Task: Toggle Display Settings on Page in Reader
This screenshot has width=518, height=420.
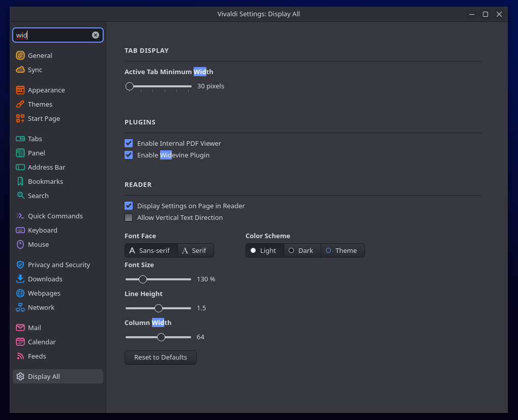Action: [129, 206]
